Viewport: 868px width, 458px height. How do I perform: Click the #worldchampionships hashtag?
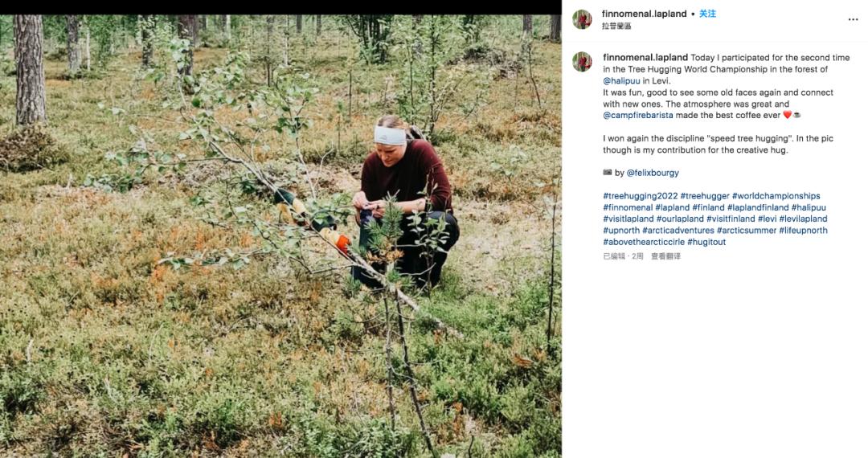[776, 196]
